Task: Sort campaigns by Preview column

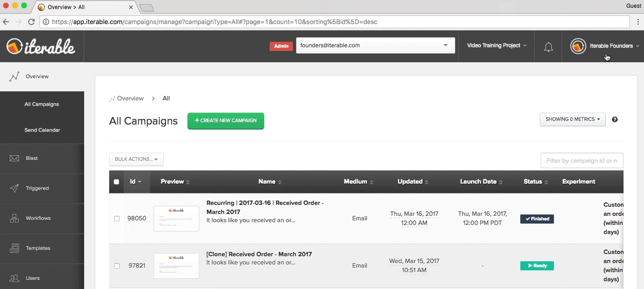Action: [x=175, y=182]
